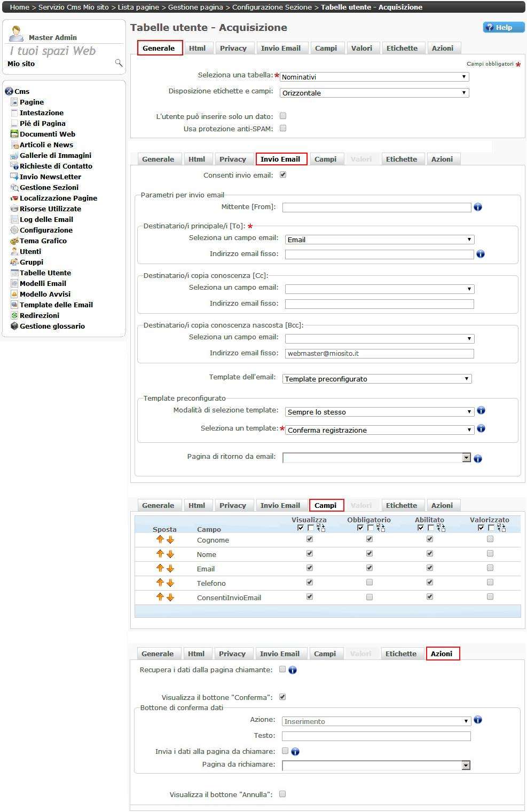
Task: Click the search magnifier icon beside Mio sito
Action: (x=119, y=63)
